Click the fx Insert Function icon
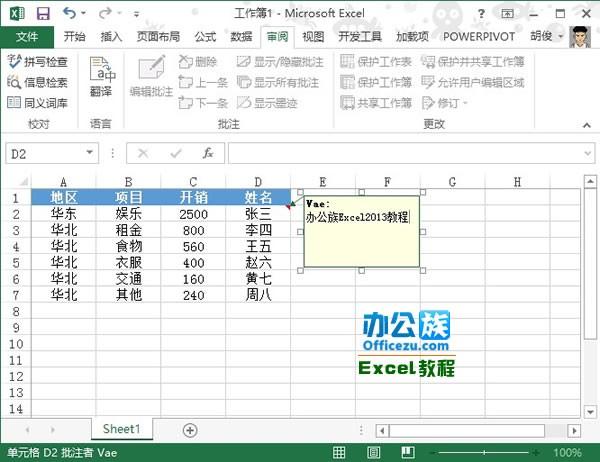The width and height of the screenshot is (600, 462). coord(208,153)
